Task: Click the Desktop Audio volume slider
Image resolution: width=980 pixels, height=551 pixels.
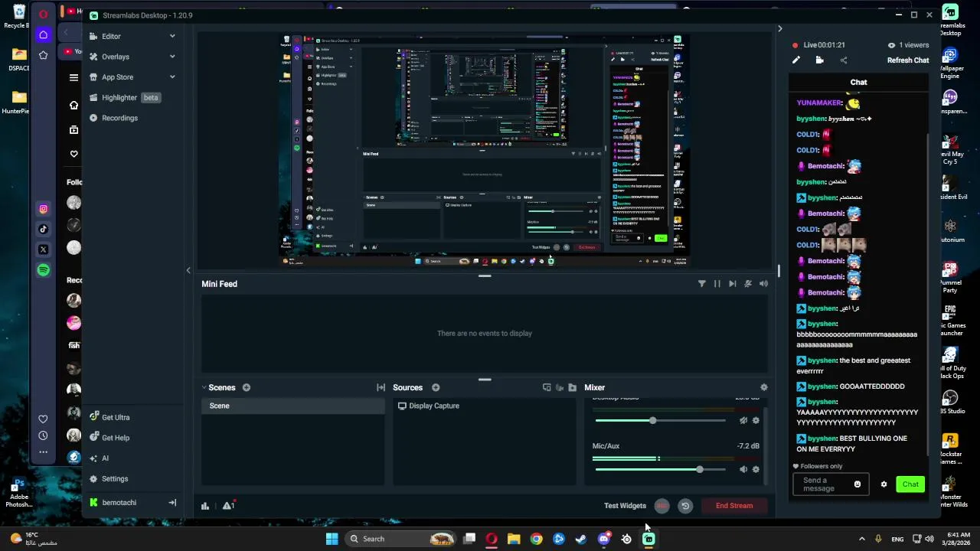Action: [x=660, y=420]
